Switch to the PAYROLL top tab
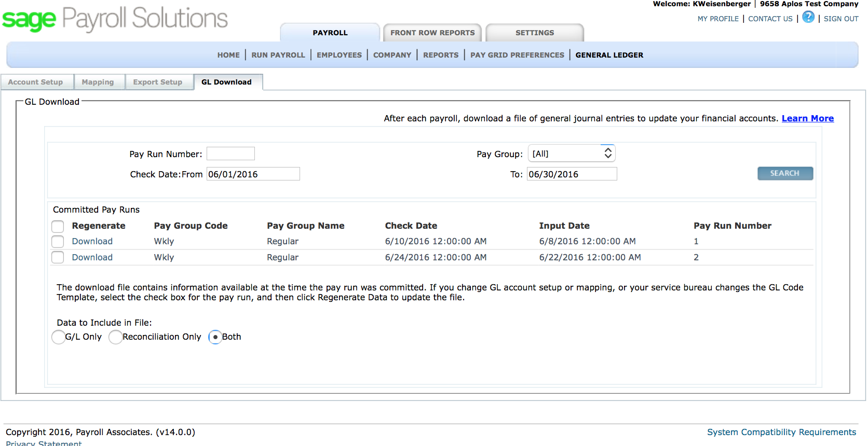868x446 pixels. pyautogui.click(x=330, y=33)
